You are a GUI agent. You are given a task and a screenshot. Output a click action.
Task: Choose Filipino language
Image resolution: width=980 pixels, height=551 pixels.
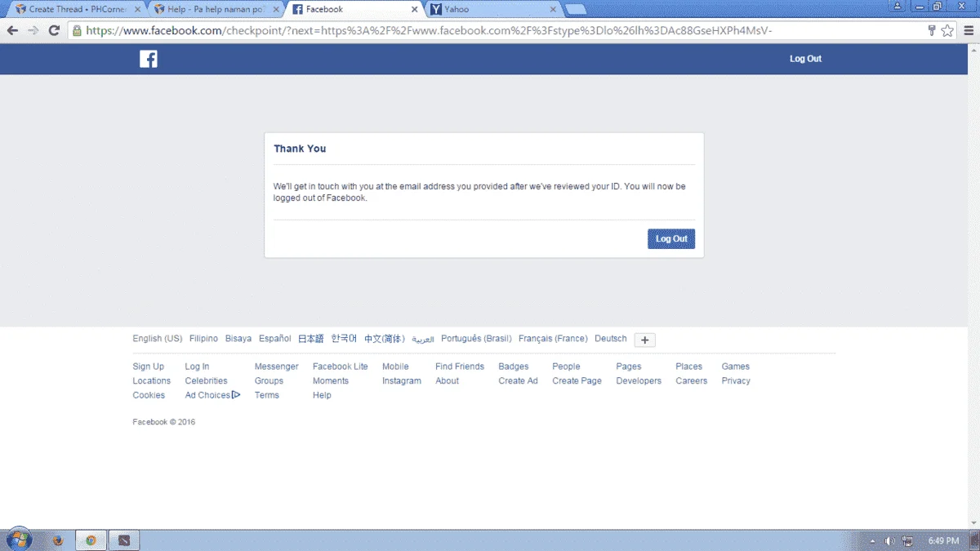[203, 339]
